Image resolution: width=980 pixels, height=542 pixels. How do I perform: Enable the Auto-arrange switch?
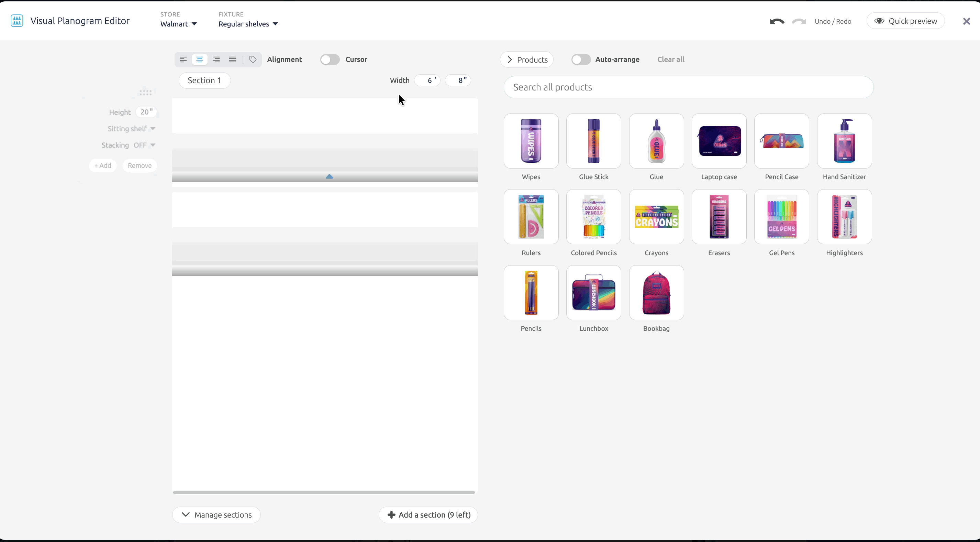[x=581, y=59]
